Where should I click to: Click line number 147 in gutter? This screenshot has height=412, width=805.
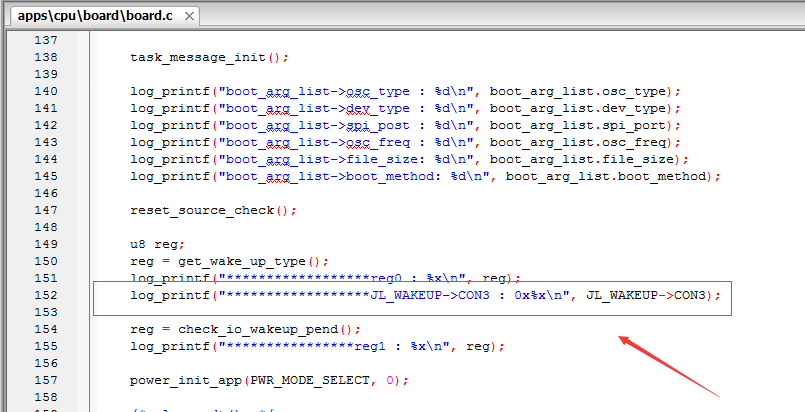coord(46,210)
